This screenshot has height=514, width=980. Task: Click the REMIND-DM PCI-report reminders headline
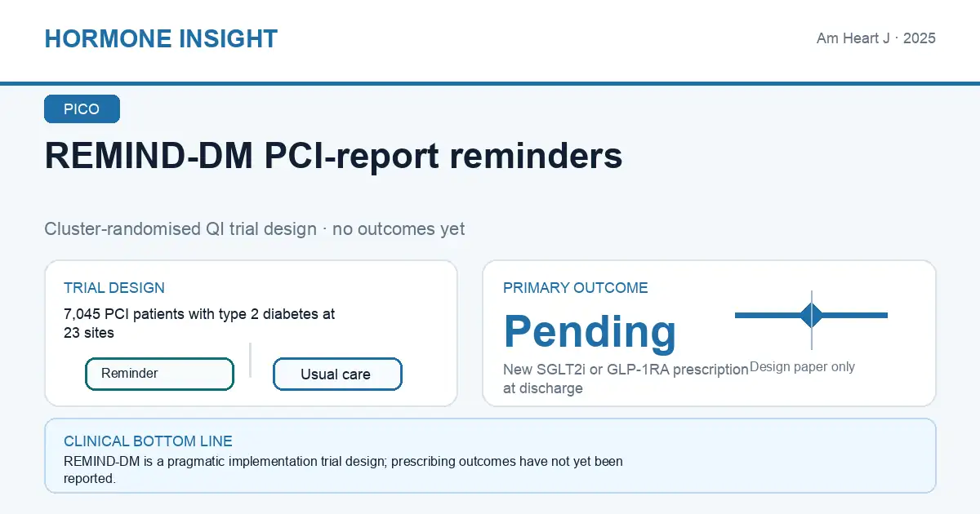coord(333,156)
